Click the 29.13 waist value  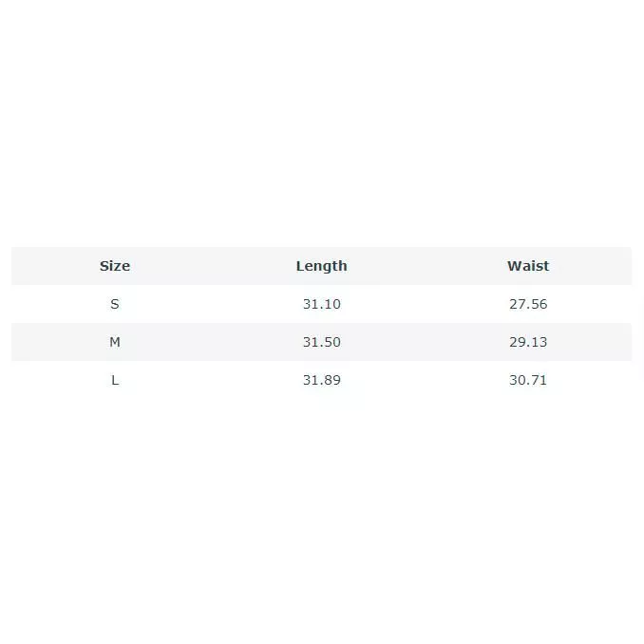tap(528, 342)
